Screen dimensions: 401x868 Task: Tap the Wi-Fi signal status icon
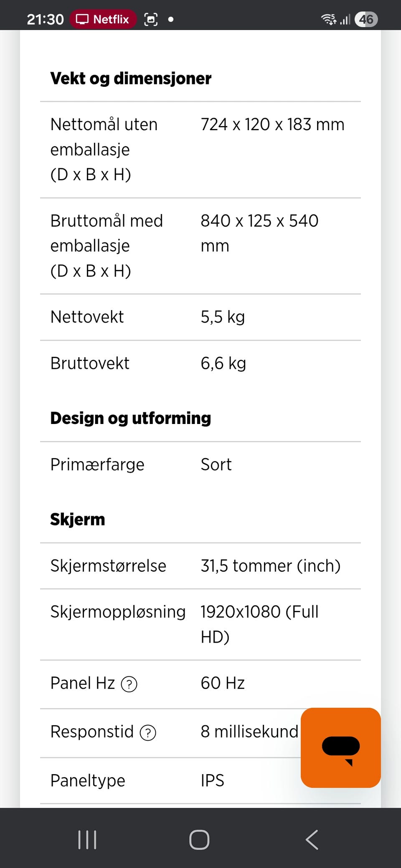click(328, 19)
